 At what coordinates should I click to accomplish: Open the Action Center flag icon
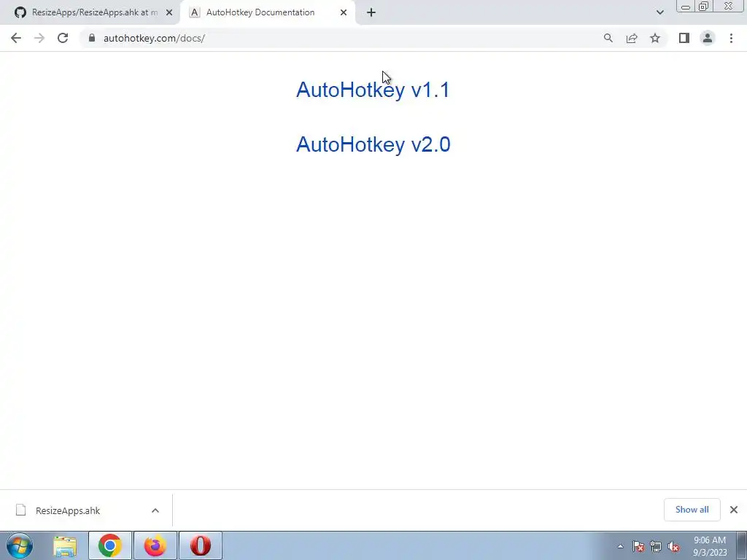coord(638,547)
